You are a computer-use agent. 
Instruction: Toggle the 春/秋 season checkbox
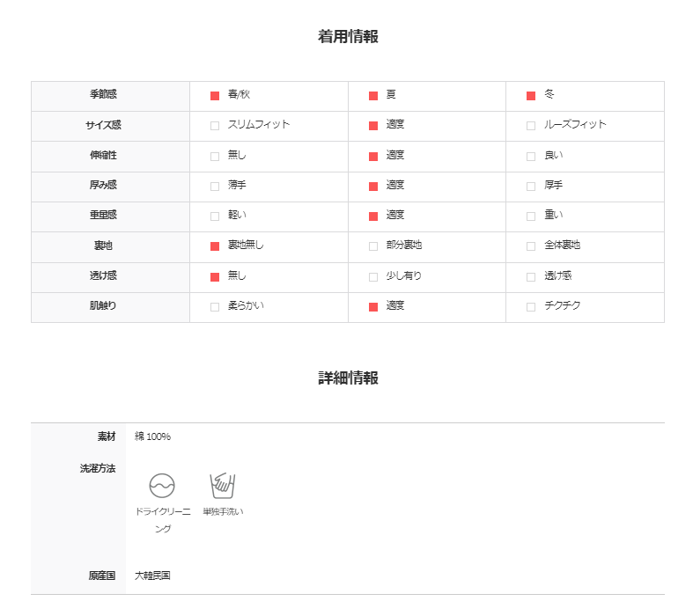[215, 96]
